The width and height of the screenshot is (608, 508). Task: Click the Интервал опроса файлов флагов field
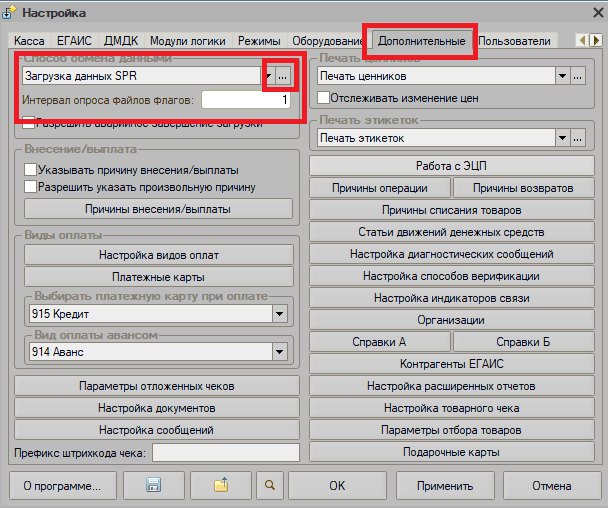246,100
